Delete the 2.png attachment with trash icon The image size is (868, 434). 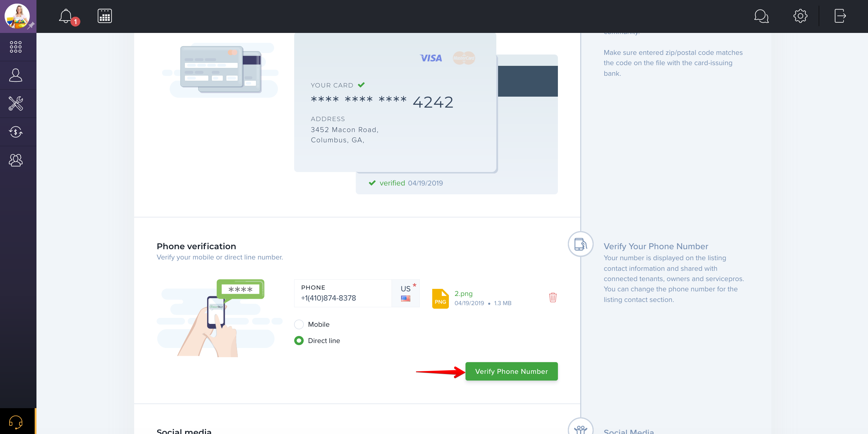pos(553,297)
